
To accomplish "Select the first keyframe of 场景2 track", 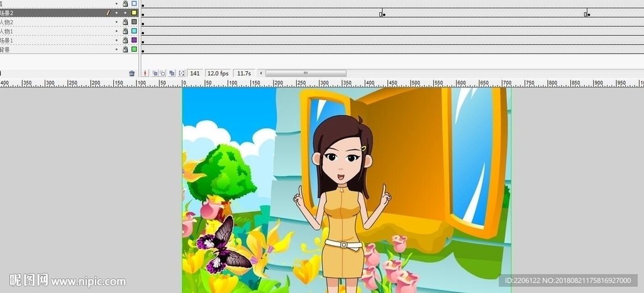I will (x=143, y=14).
